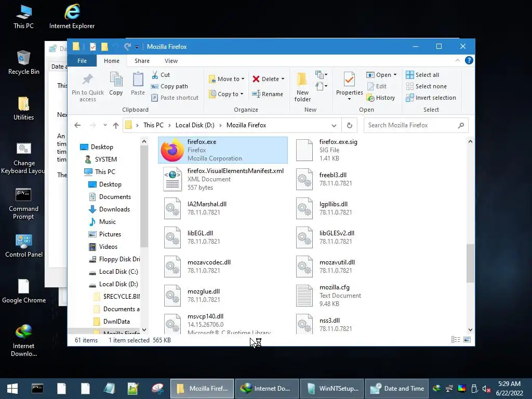The width and height of the screenshot is (532, 399).
Task: Click the volume muted tray icon
Action: coord(486,389)
